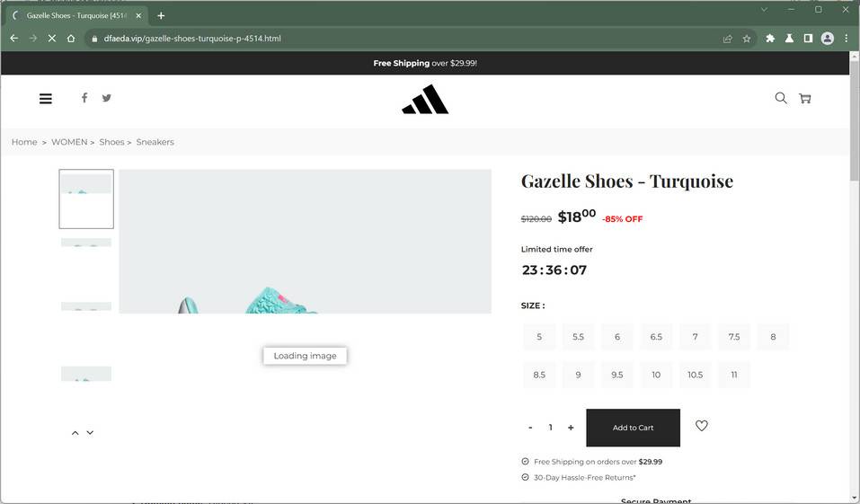Close the Gazelle Shoes tab
Screen dimensions: 860x504
point(138,15)
